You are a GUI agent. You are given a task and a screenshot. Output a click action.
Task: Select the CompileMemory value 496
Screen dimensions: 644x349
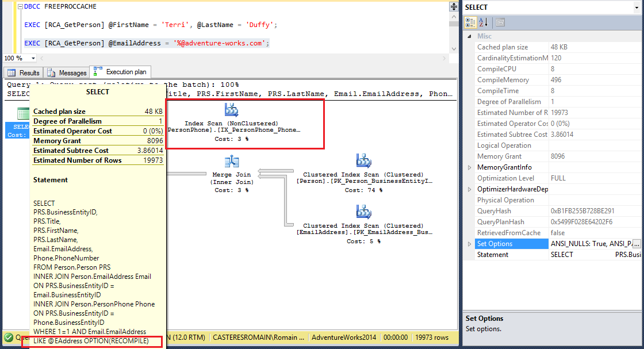click(556, 80)
